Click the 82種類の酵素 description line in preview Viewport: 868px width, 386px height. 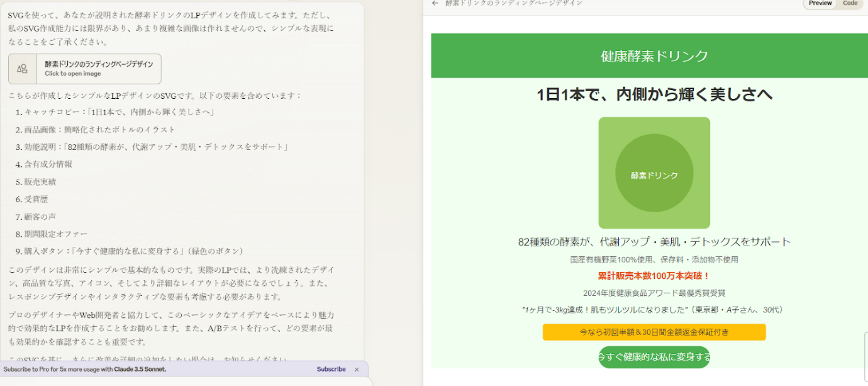[x=654, y=242]
